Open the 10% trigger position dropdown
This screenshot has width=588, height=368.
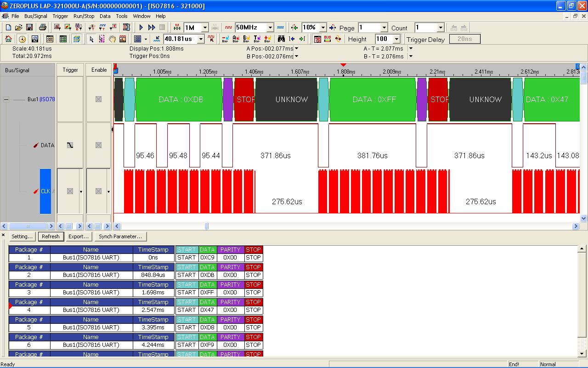pos(323,28)
